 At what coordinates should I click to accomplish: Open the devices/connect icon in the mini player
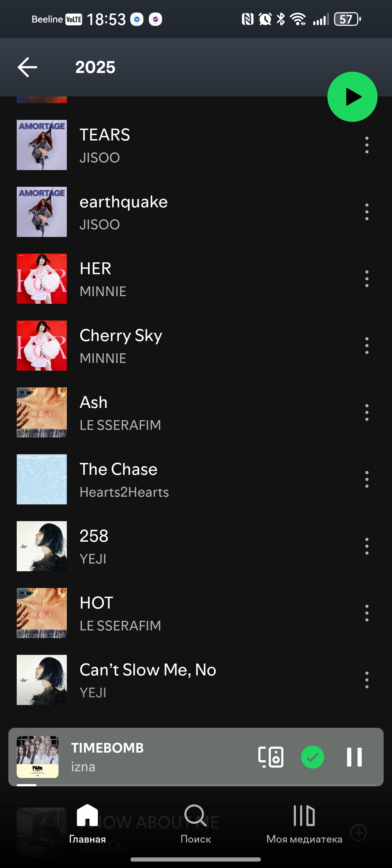point(271,757)
